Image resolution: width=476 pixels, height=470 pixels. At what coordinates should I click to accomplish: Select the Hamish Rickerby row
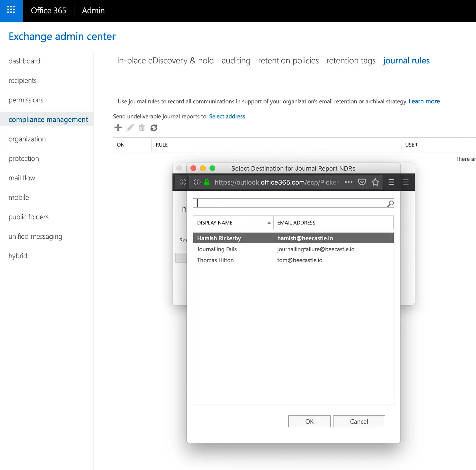[293, 238]
